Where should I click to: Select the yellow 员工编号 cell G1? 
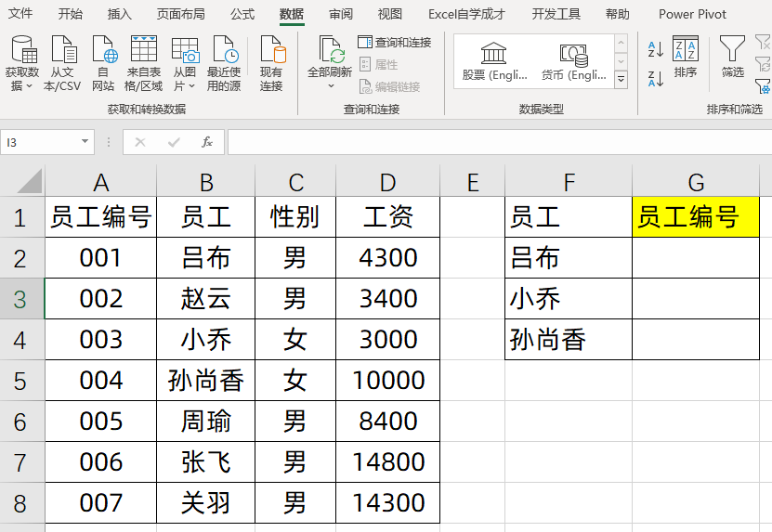[696, 217]
